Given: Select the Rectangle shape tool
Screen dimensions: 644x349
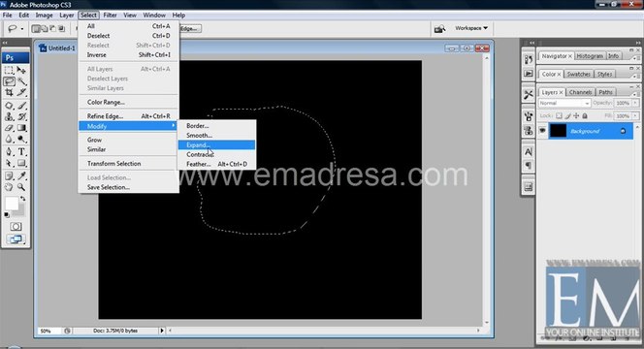Looking at the screenshot, I should click(21, 164).
